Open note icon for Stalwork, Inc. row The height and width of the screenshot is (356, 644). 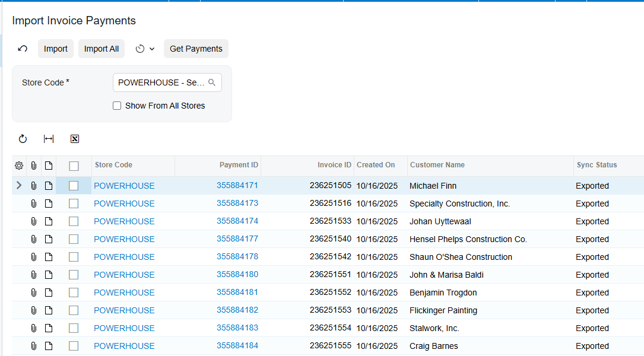[x=49, y=328]
